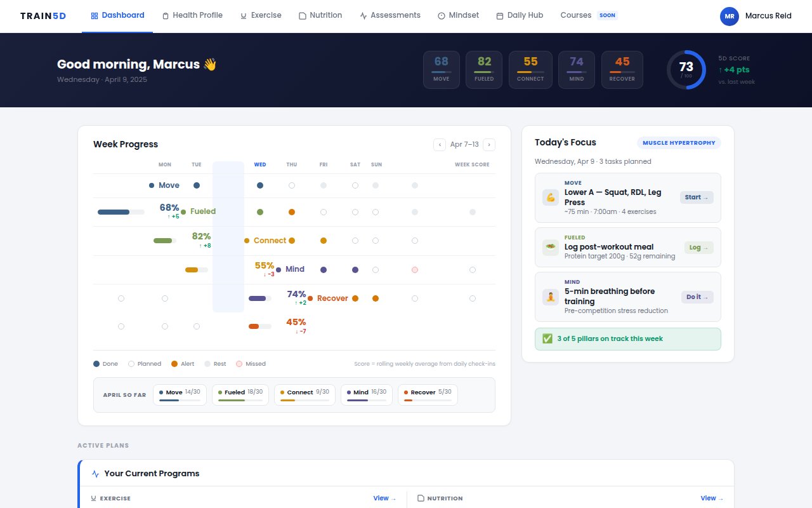The image size is (812, 508).
Task: Click the Daily Hub calendar icon
Action: pyautogui.click(x=500, y=16)
